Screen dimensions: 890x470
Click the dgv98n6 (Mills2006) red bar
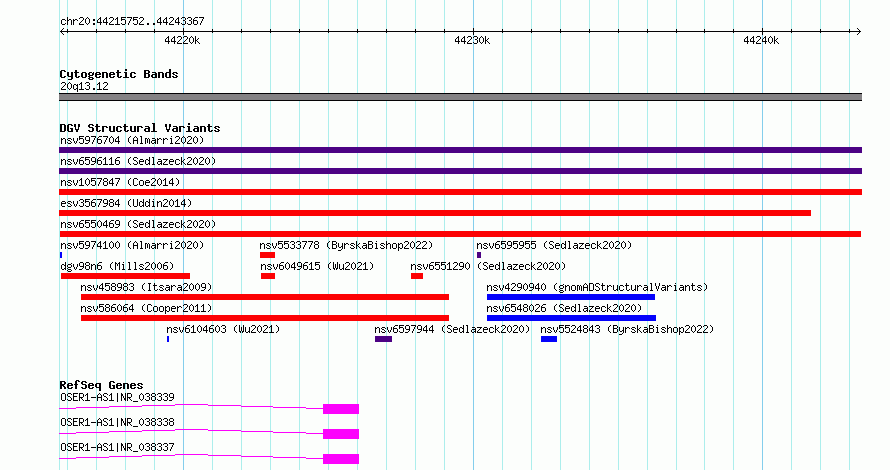[x=125, y=276]
